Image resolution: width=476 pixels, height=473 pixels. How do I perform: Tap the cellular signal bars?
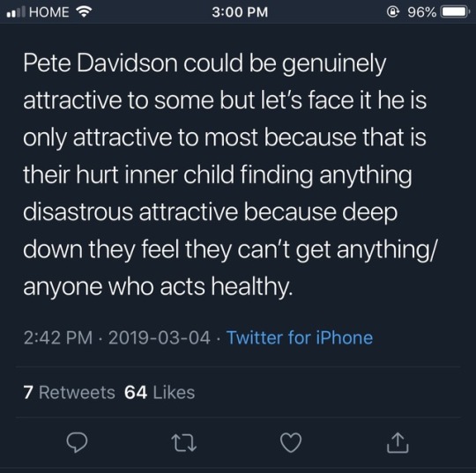16,12
